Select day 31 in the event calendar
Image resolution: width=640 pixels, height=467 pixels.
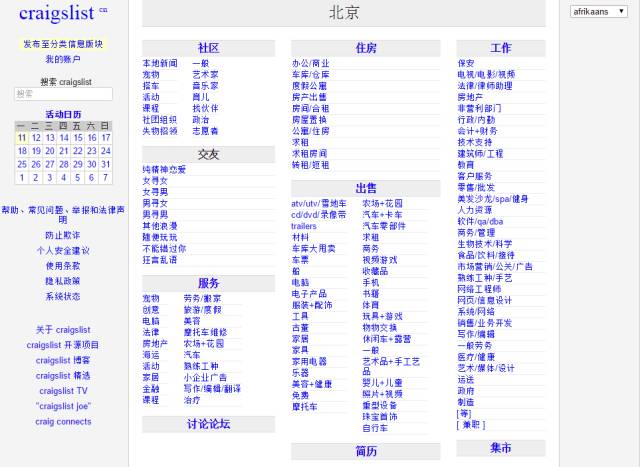[106, 164]
